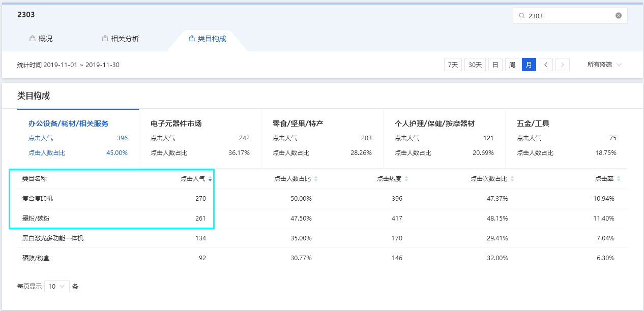
Task: Click the magnifier search icon
Action: [521, 16]
